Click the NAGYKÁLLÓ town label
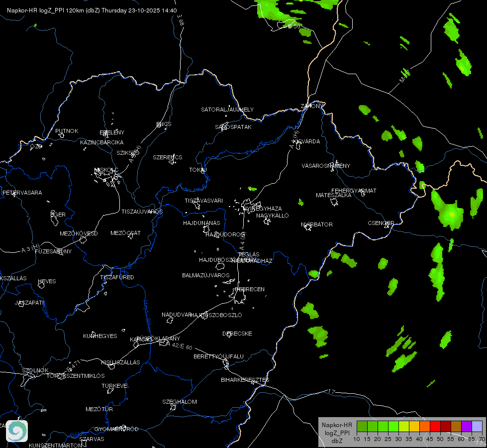The width and height of the screenshot is (487, 448). (273, 216)
